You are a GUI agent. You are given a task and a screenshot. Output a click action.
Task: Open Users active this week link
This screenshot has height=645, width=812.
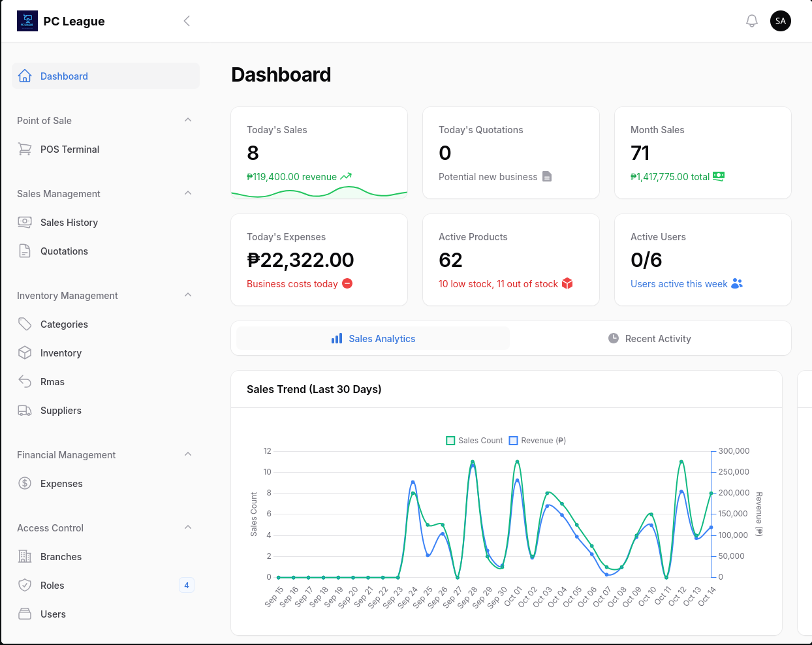coord(679,284)
